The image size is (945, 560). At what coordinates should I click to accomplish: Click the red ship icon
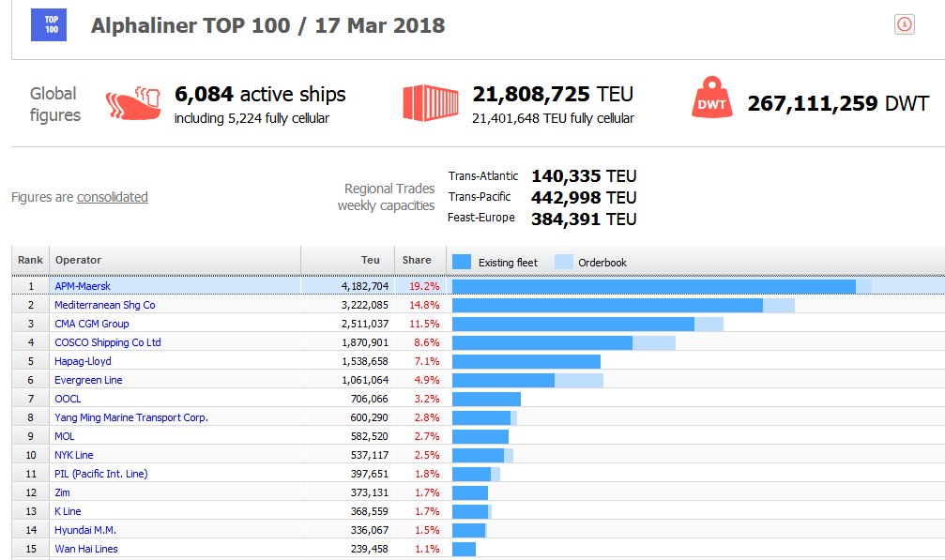(133, 102)
